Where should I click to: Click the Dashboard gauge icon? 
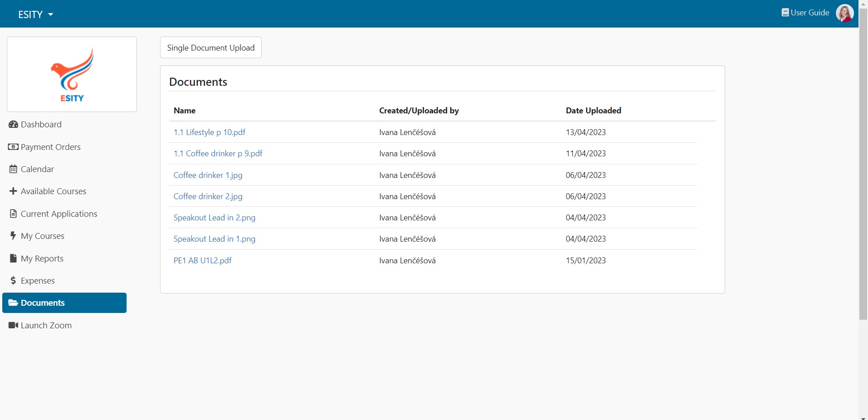tap(13, 124)
